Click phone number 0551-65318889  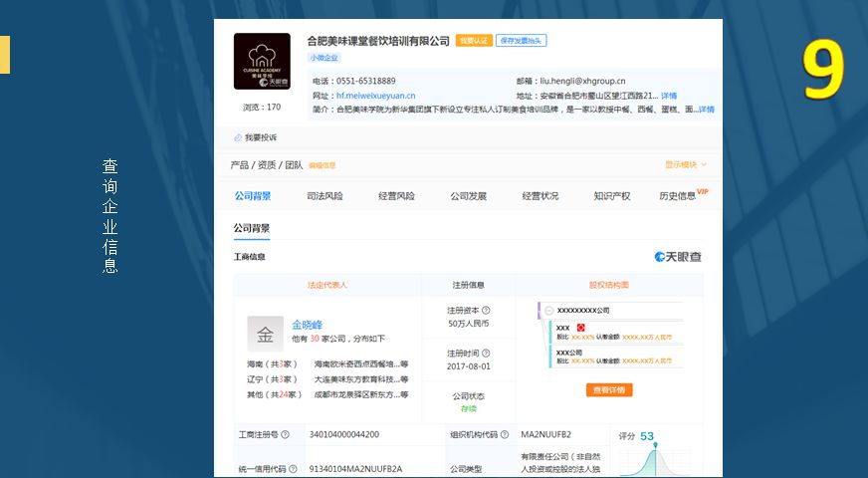pos(366,81)
